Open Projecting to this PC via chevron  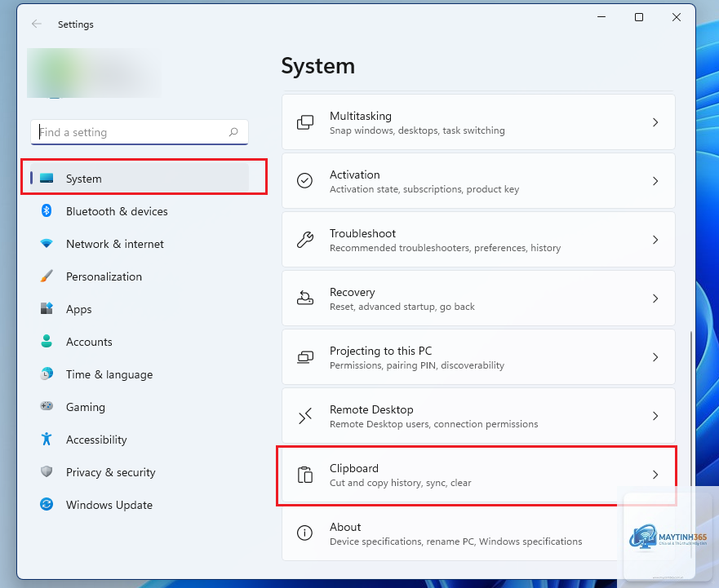pyautogui.click(x=655, y=357)
